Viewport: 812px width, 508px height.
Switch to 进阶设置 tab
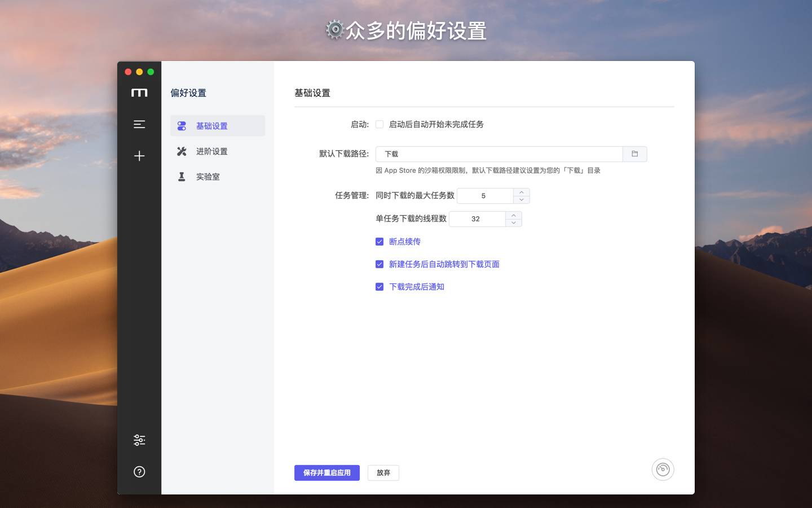click(211, 151)
